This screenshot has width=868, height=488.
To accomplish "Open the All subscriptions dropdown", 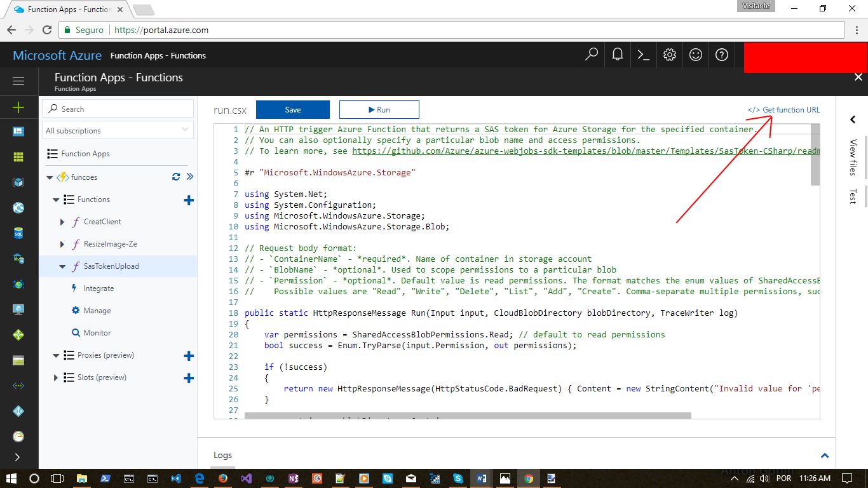I will click(118, 130).
